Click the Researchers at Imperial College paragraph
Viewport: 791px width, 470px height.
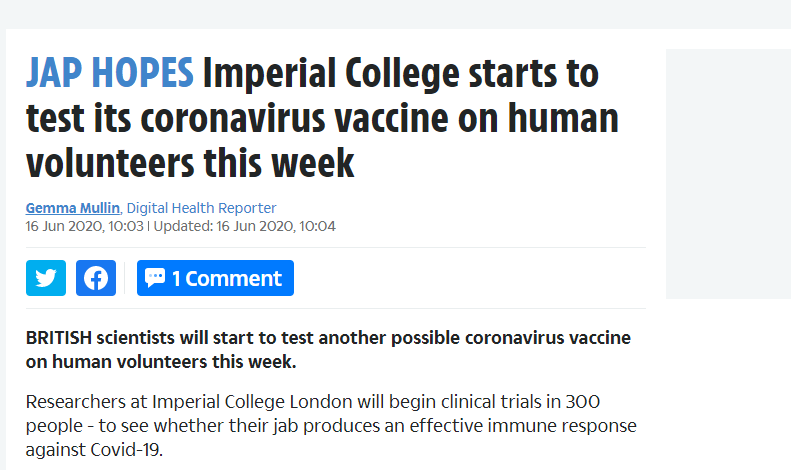[x=330, y=424]
